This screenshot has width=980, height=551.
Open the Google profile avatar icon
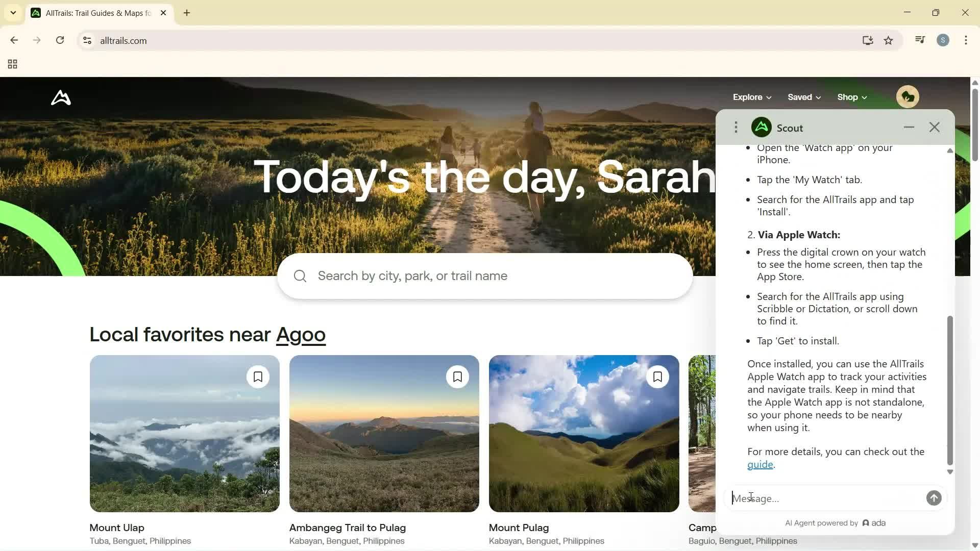[943, 40]
